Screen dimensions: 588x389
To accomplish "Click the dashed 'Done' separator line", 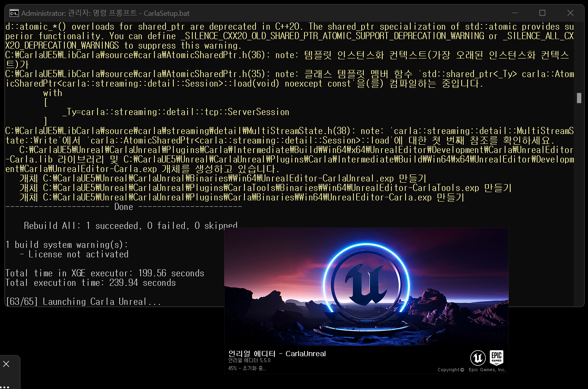I will (x=124, y=207).
